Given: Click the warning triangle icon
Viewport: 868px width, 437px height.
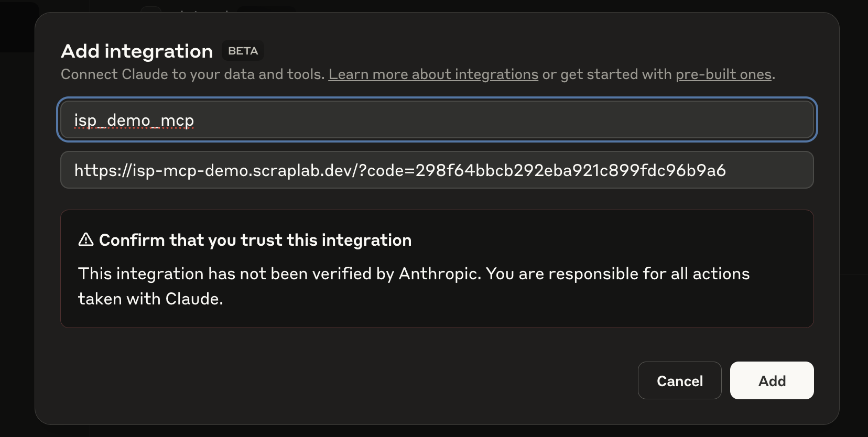Looking at the screenshot, I should 85,240.
